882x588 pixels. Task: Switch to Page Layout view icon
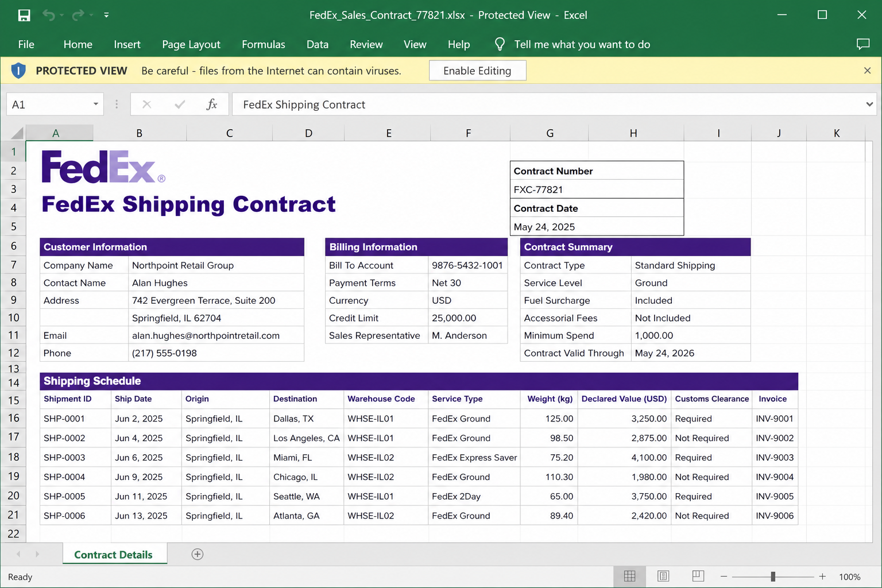coord(663,577)
